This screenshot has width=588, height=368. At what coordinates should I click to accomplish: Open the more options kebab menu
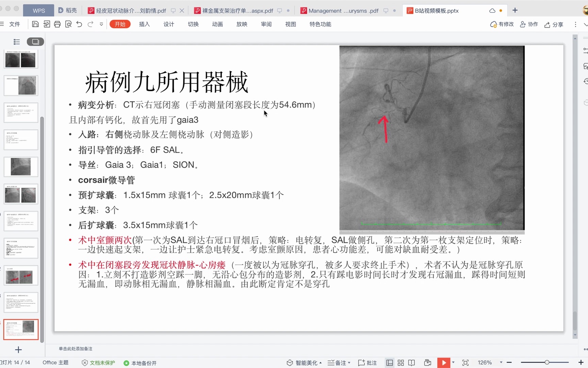tap(575, 25)
